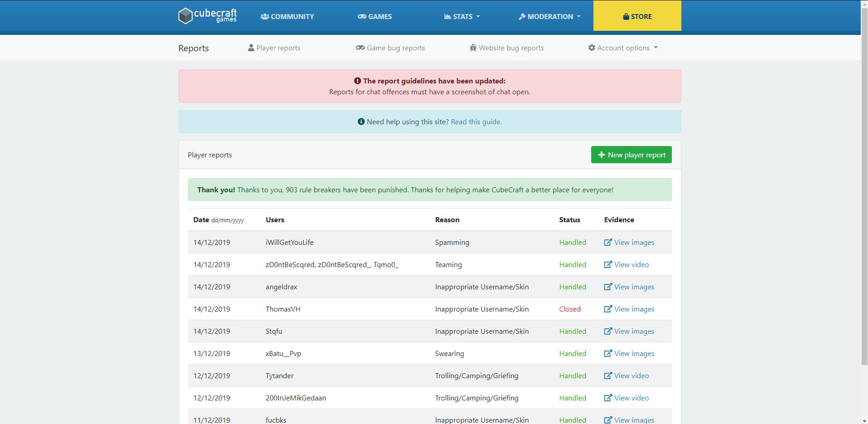868x424 pixels.
Task: Click external link icon for Stqfu report
Action: 608,331
